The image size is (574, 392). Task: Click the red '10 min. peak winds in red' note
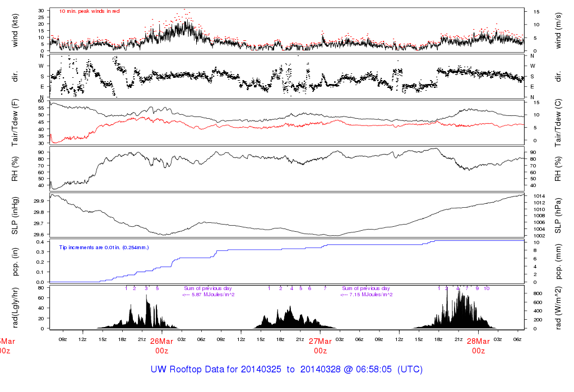click(x=89, y=11)
